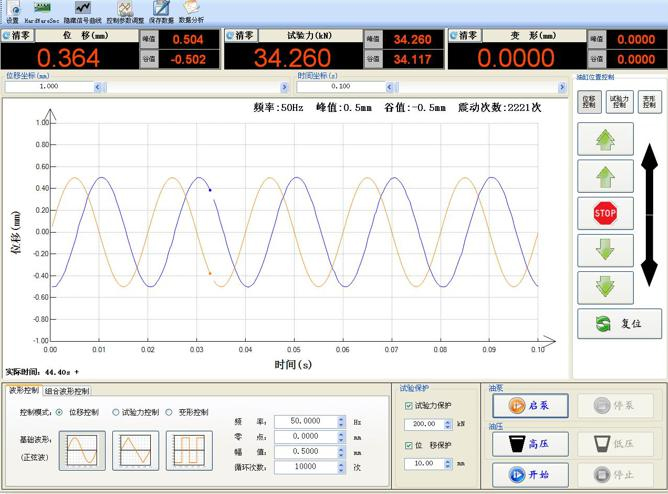This screenshot has height=494, width=668.
Task: Click the displacement protection 10.00 mm field
Action: (x=424, y=463)
